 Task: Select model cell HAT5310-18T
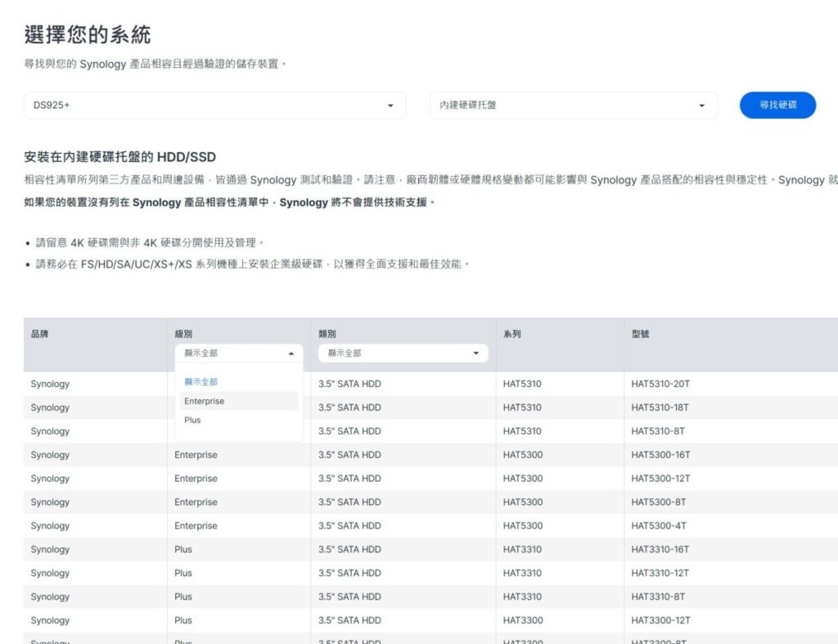[660, 408]
